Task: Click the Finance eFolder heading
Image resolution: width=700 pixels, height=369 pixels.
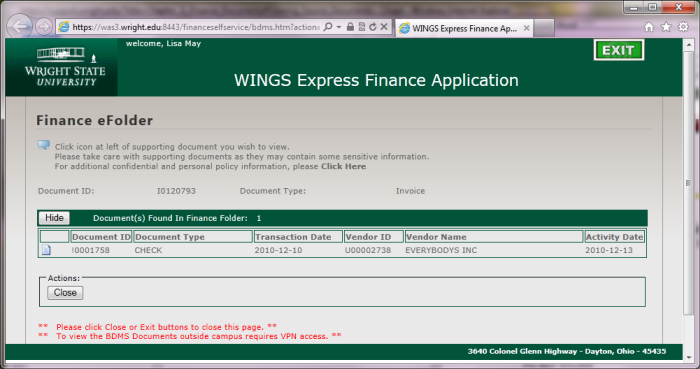Action: [x=95, y=120]
